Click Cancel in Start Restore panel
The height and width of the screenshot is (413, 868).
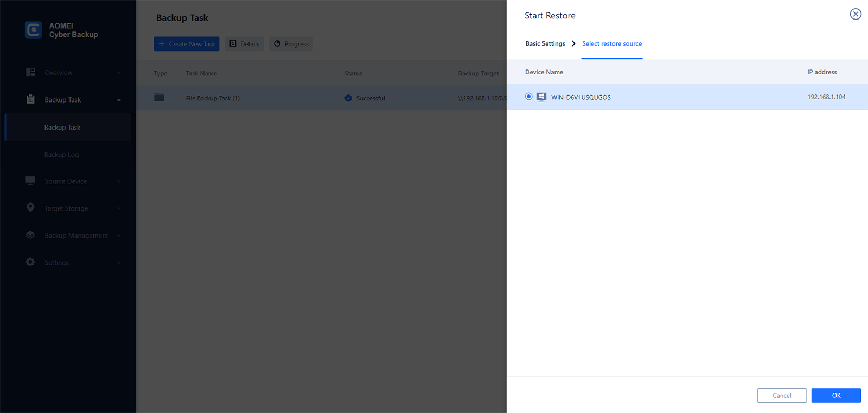[x=782, y=395]
